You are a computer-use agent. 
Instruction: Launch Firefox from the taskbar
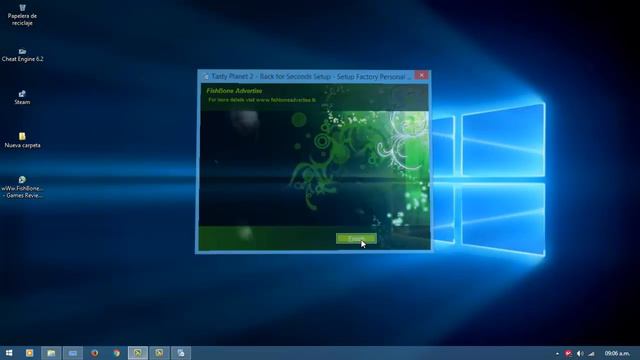(x=95, y=353)
